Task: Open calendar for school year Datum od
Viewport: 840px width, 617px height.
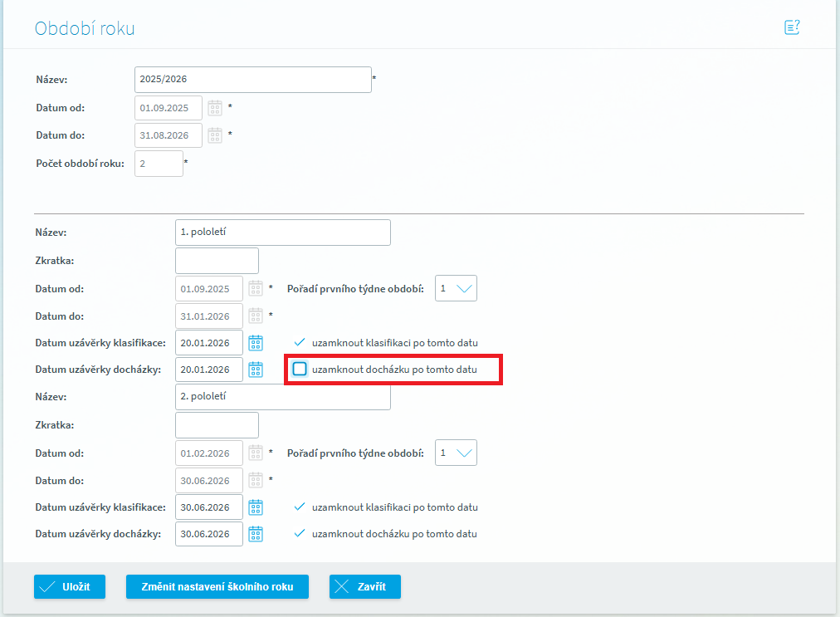Action: pyautogui.click(x=215, y=108)
